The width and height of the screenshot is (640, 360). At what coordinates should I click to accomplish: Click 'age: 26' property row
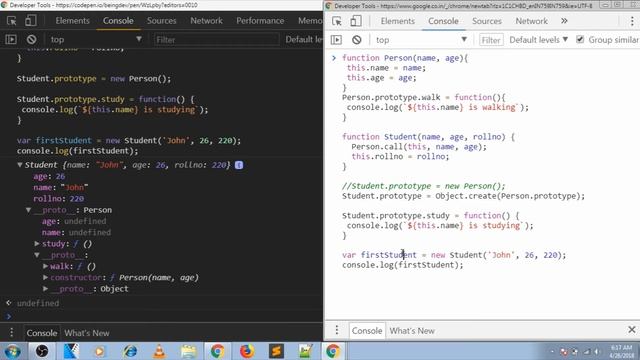49,176
